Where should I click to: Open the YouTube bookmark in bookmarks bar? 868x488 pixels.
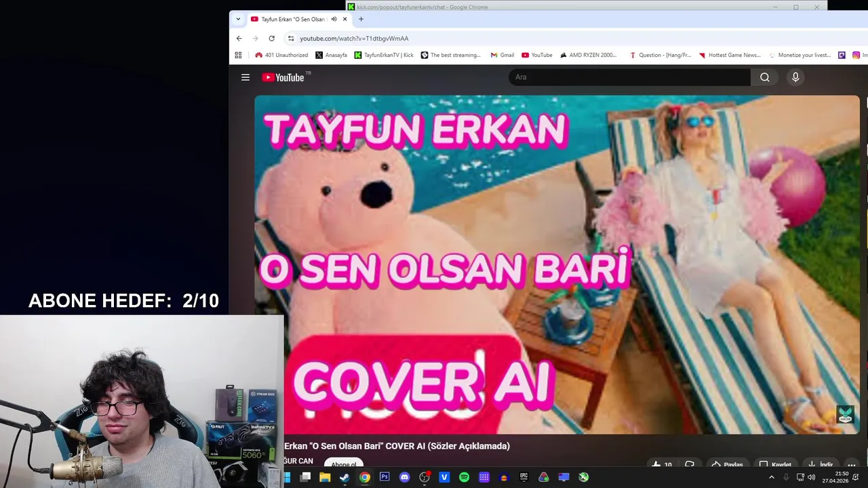pos(536,55)
